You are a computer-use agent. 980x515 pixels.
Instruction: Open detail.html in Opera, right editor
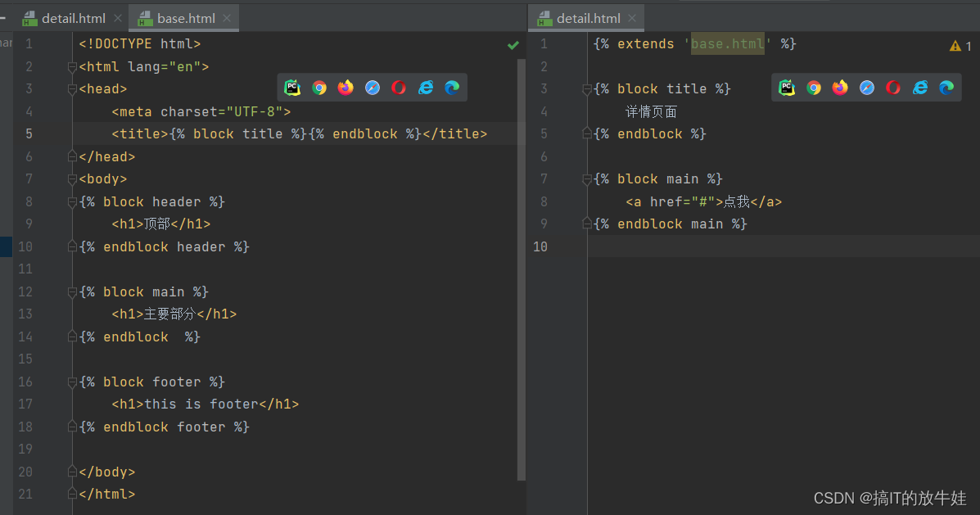point(893,88)
